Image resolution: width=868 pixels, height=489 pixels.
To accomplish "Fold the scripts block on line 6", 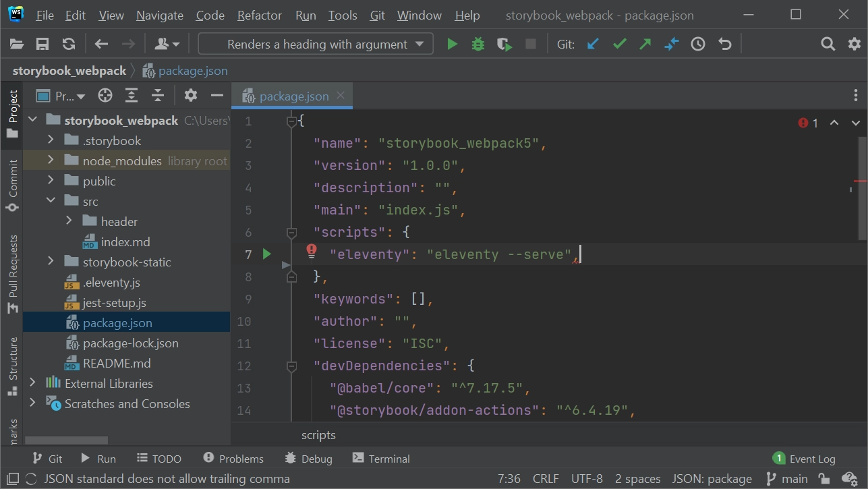I will click(291, 232).
